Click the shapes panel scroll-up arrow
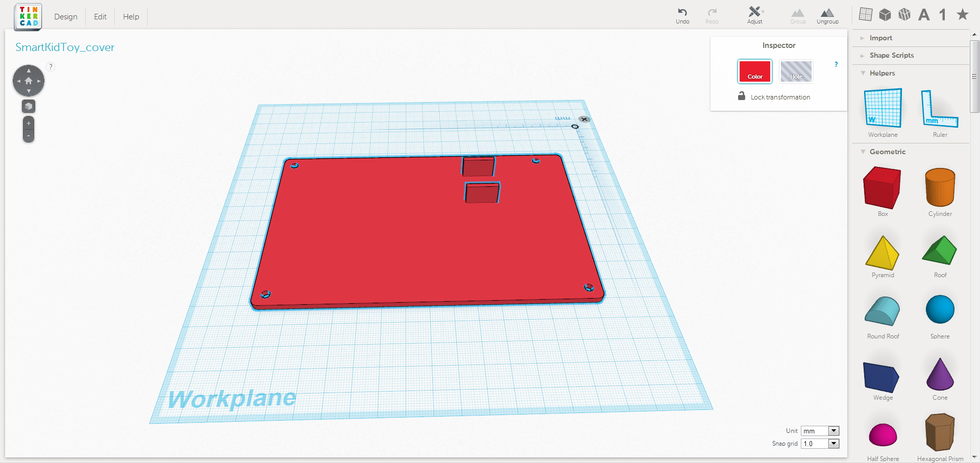This screenshot has height=463, width=980. pyautogui.click(x=974, y=35)
